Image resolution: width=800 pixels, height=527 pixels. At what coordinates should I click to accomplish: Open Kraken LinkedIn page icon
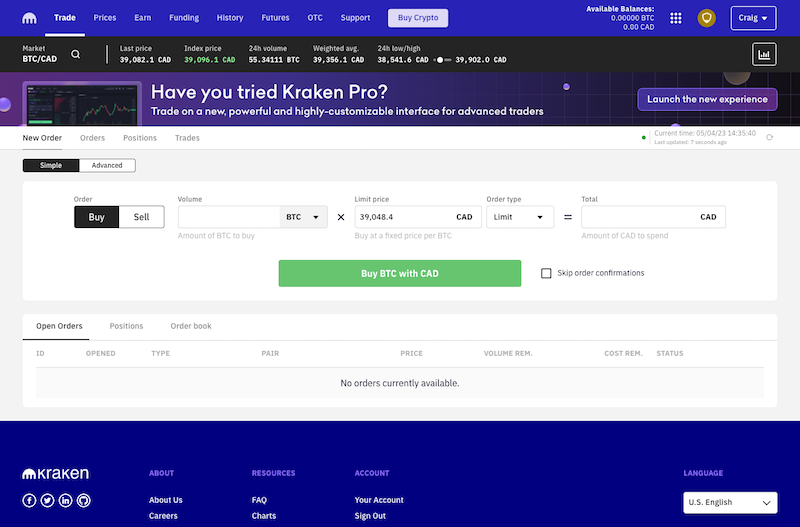click(x=65, y=500)
